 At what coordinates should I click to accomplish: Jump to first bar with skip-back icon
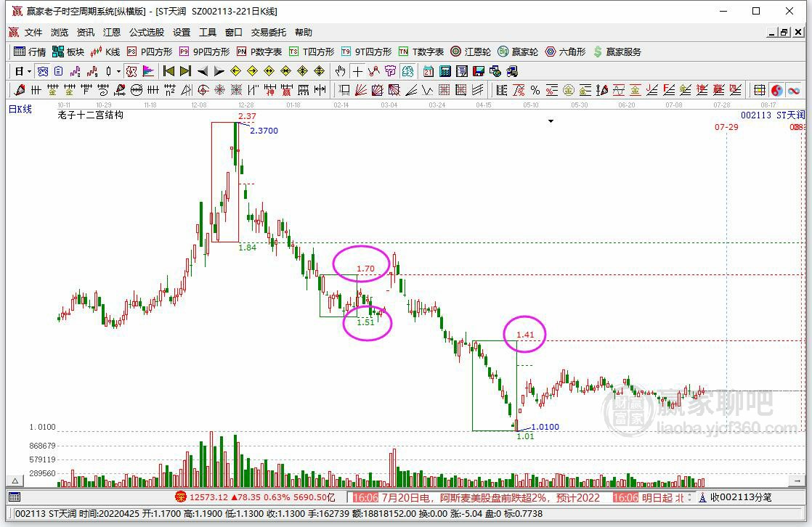[169, 71]
